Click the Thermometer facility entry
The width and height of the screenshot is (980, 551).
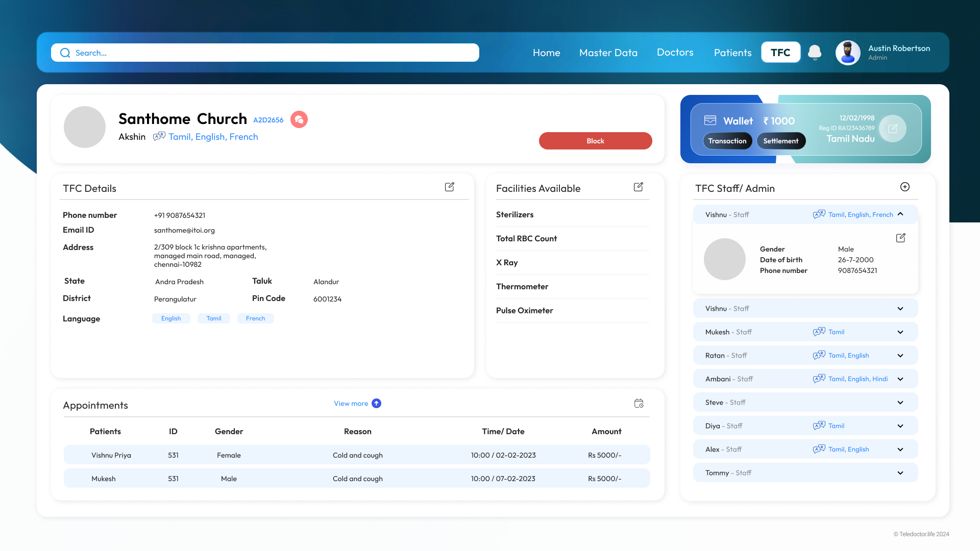point(522,287)
